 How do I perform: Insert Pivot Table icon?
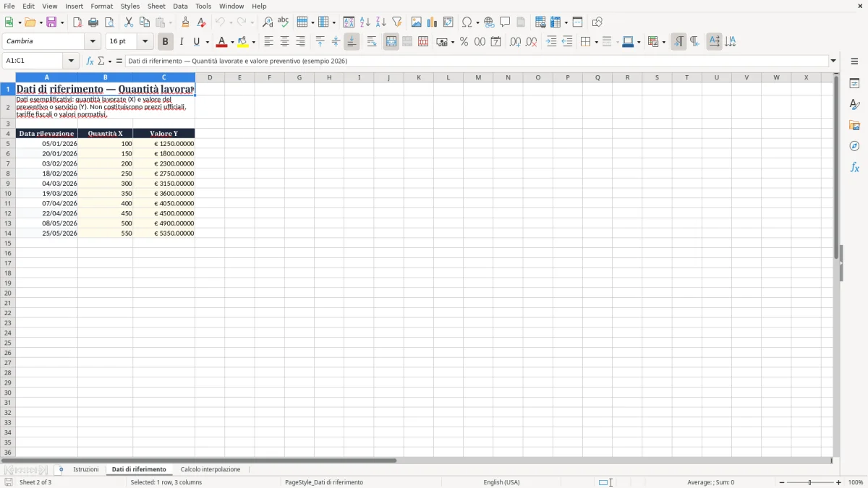448,22
